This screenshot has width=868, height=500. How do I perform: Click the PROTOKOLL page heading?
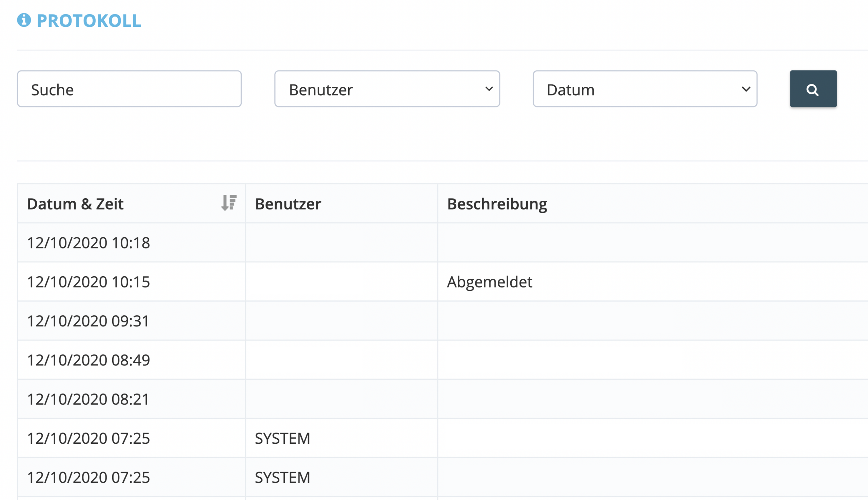click(x=88, y=21)
